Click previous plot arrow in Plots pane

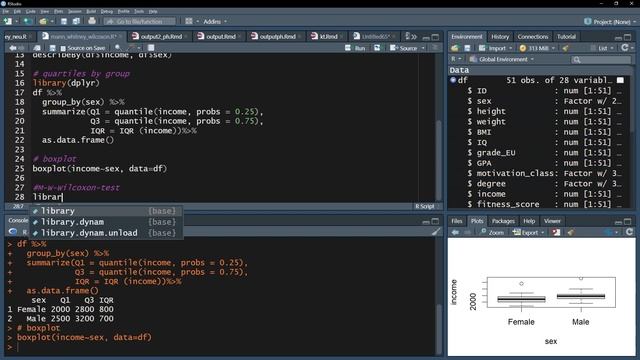(x=455, y=232)
